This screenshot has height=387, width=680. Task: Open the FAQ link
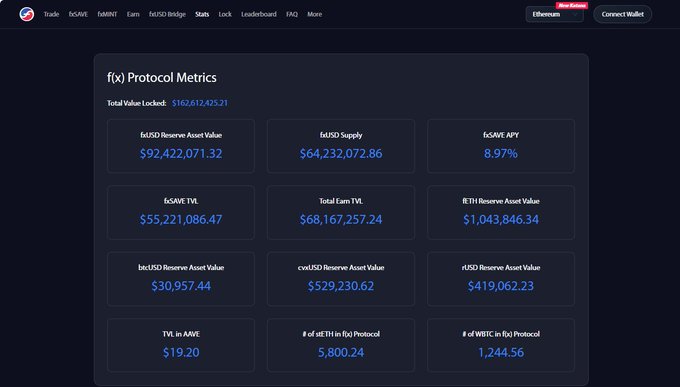[x=292, y=14]
